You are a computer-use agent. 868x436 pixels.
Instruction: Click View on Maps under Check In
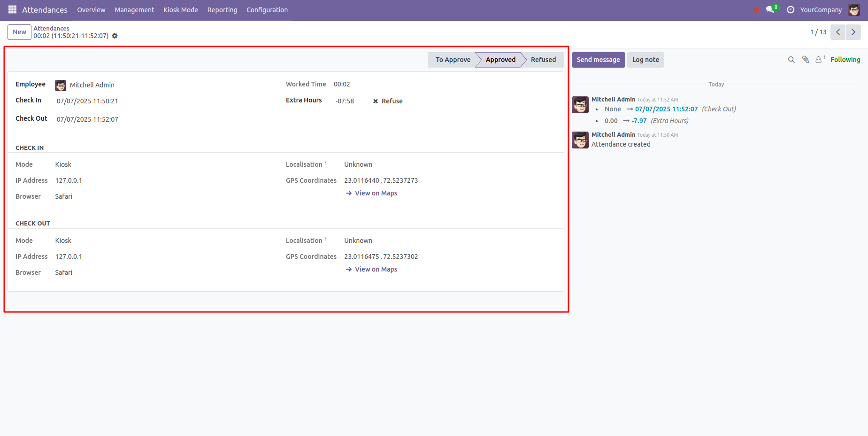376,193
